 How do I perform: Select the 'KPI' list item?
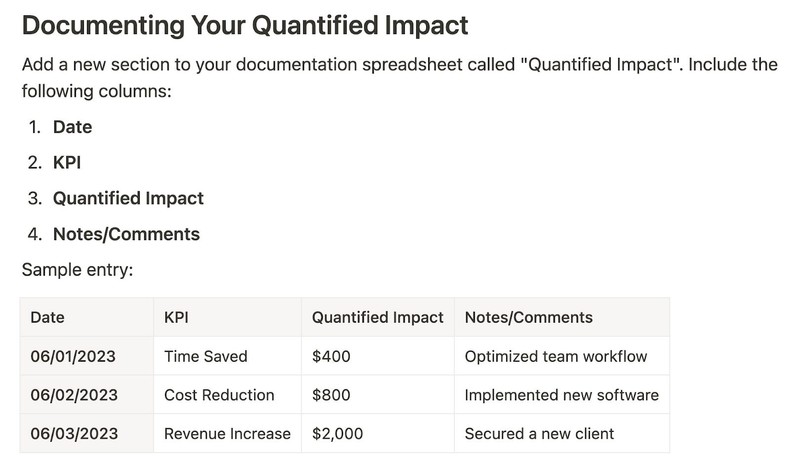click(67, 162)
